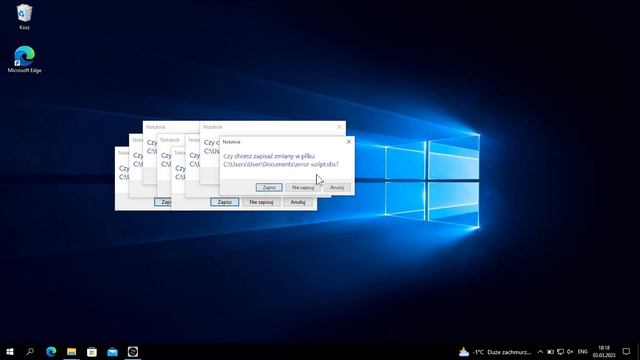Image resolution: width=640 pixels, height=360 pixels.
Task: Click Nie zapisuj in the background dialog
Action: click(261, 202)
